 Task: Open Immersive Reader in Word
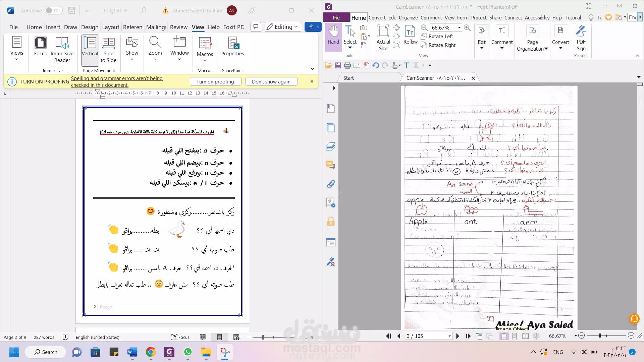pos(62,50)
